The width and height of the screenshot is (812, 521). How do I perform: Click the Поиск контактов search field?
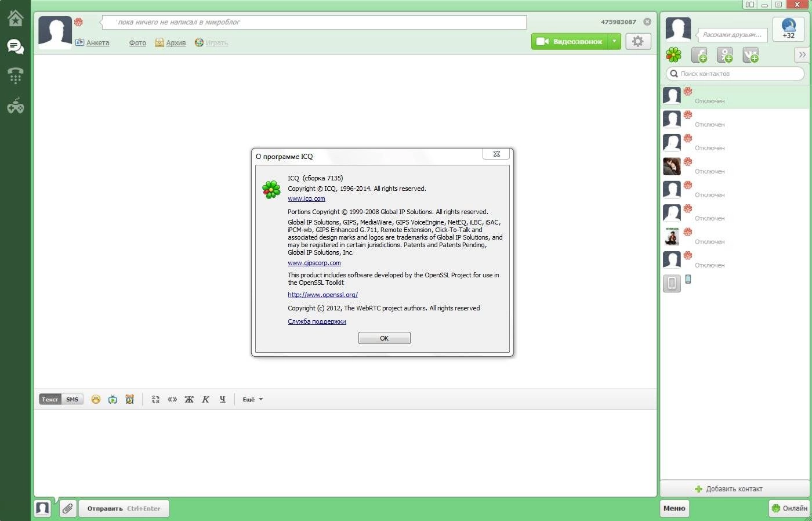tap(735, 74)
